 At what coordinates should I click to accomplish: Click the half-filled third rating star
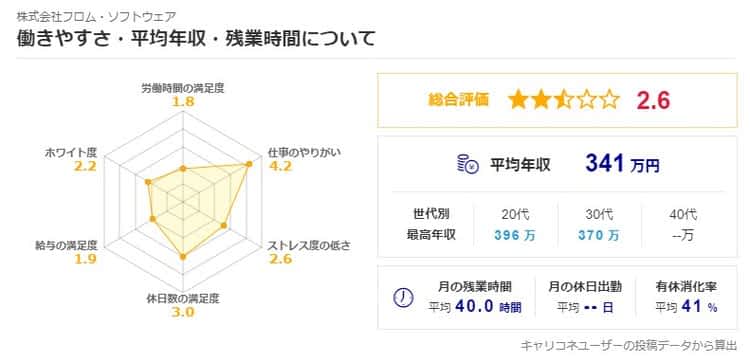pyautogui.click(x=563, y=100)
